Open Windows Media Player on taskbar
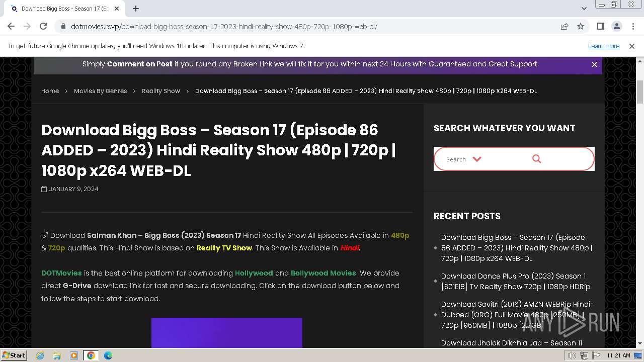Viewport: 644px width, 362px height. coord(74,355)
